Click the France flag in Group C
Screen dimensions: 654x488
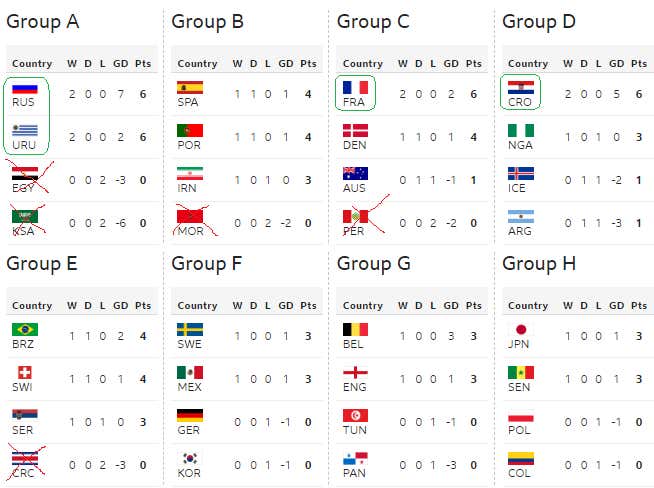[x=356, y=88]
